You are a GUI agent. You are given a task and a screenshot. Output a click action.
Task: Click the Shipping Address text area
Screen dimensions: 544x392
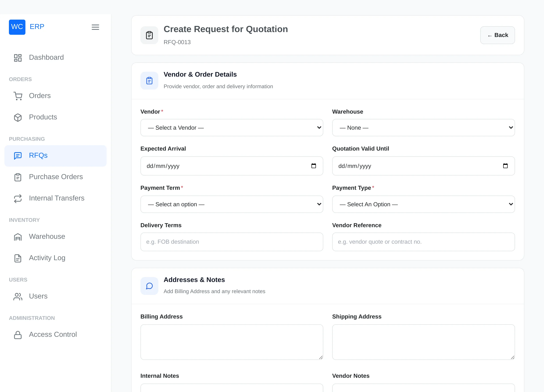423,342
